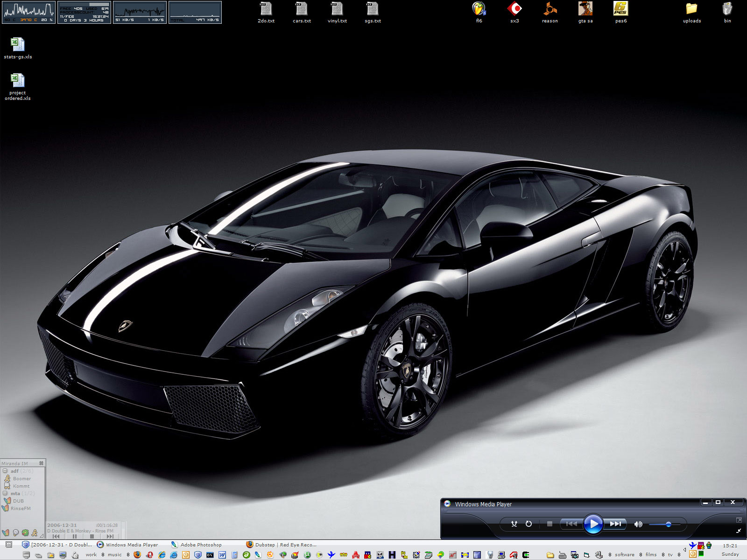Mute the Windows Media Player speaker
Image resolution: width=747 pixels, height=560 pixels.
coord(638,524)
